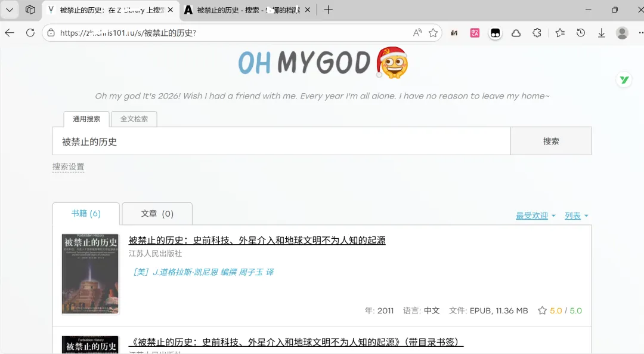Open the tab actions workspaces icon

(30, 10)
